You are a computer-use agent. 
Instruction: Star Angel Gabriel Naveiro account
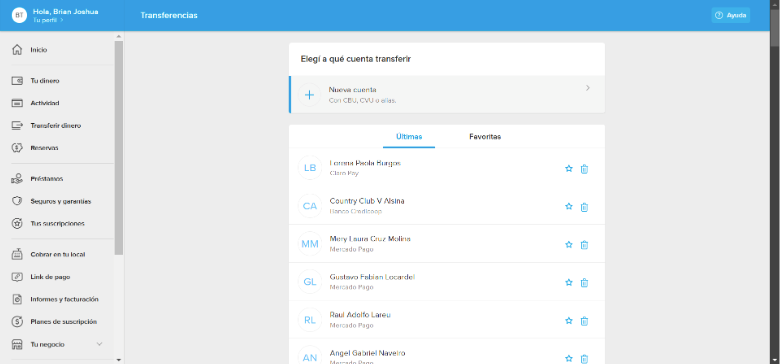569,358
